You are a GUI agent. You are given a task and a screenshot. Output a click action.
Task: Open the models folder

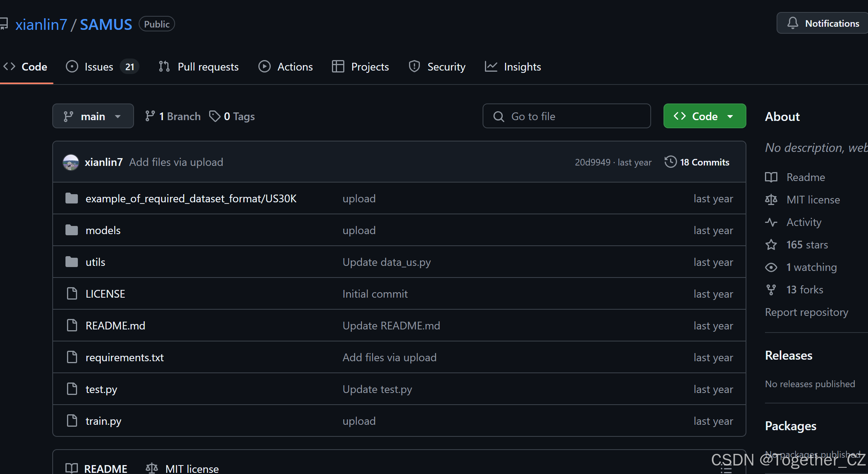103,230
